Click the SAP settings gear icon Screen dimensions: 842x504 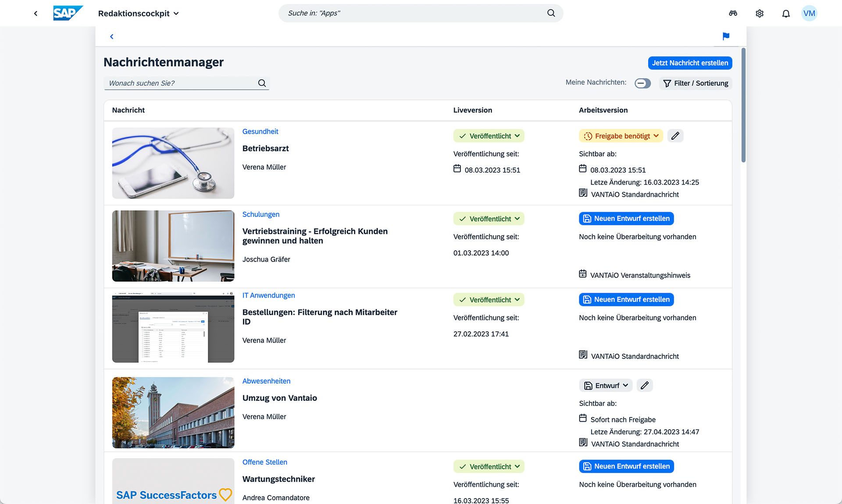coord(760,13)
